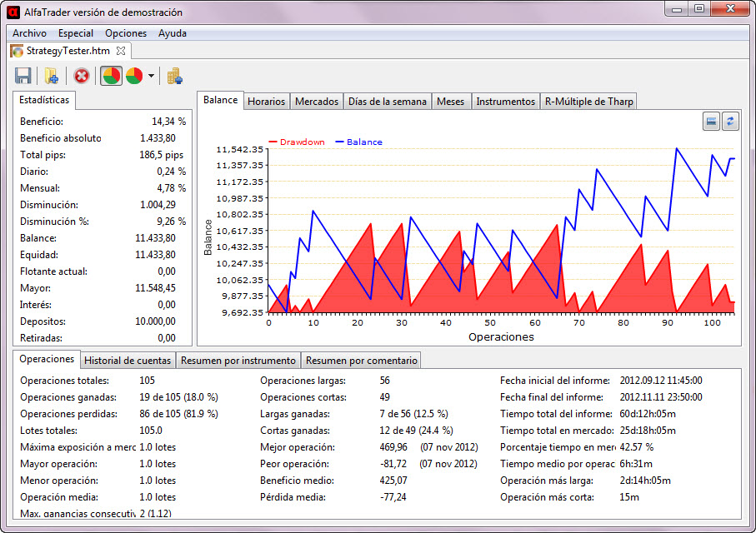Switch to the R-Múltiple de Tharp tab
The image size is (756, 533).
pos(588,102)
